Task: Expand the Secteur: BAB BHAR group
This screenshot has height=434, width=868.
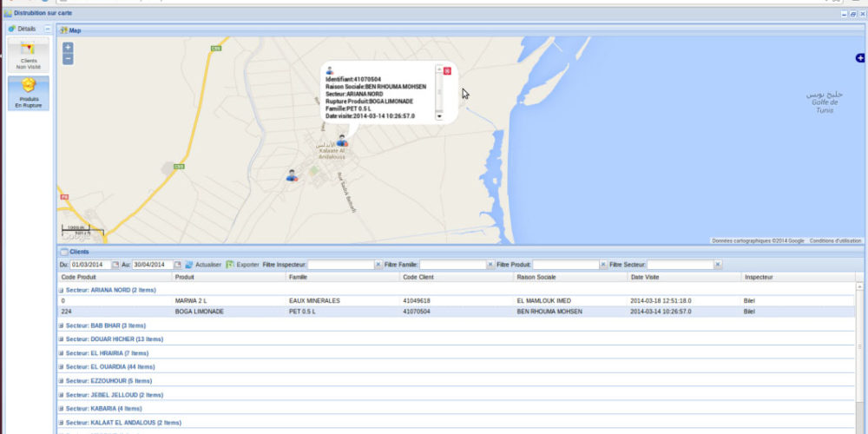Action: pos(61,325)
